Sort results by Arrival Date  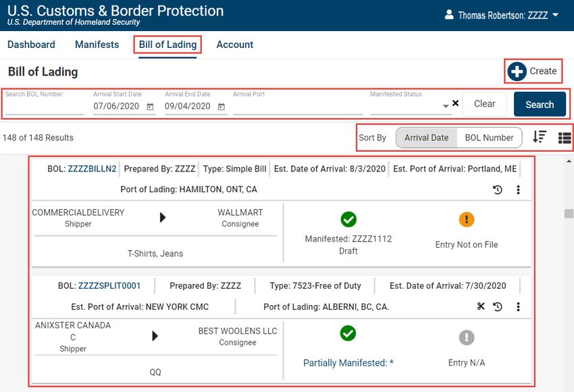pyautogui.click(x=426, y=138)
